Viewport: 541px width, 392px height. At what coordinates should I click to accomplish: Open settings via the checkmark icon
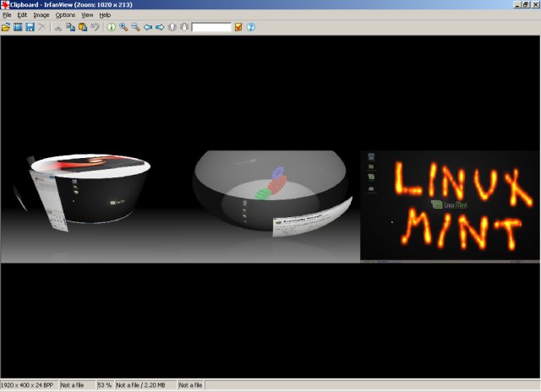point(238,27)
